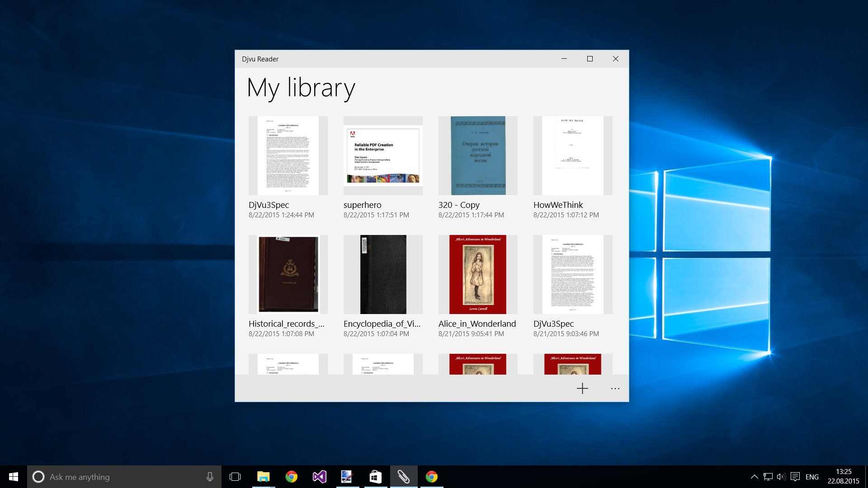Viewport: 868px width, 488px height.
Task: Open the HowWeThink book thumbnail
Action: pyautogui.click(x=572, y=156)
